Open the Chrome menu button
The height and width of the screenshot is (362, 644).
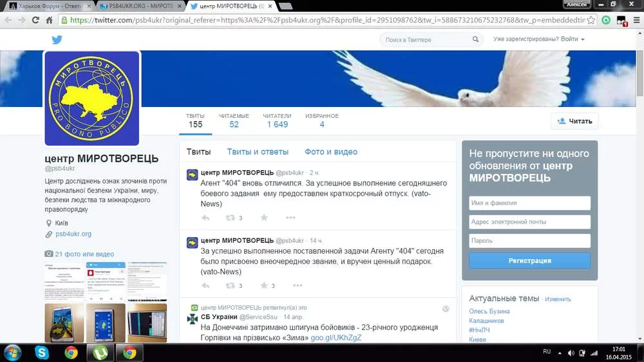coord(637,20)
